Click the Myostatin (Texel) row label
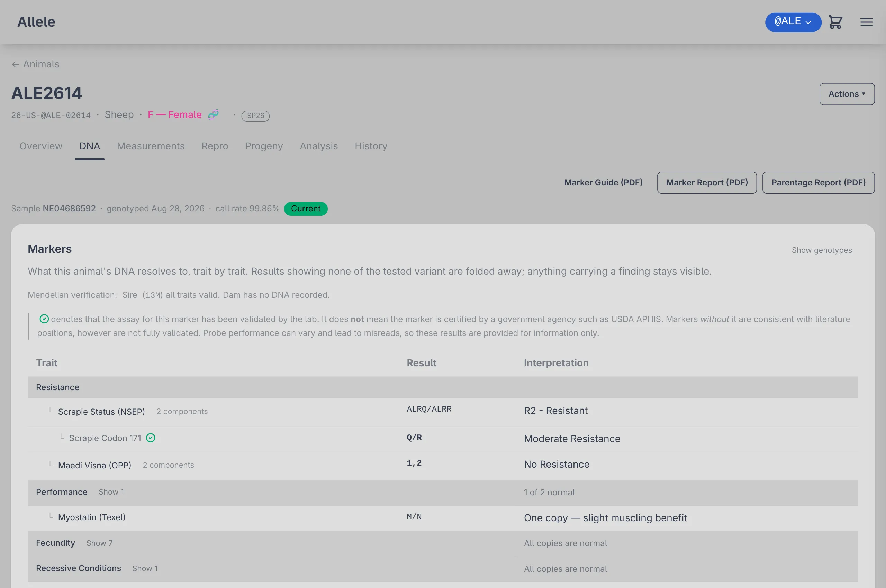 (92, 517)
